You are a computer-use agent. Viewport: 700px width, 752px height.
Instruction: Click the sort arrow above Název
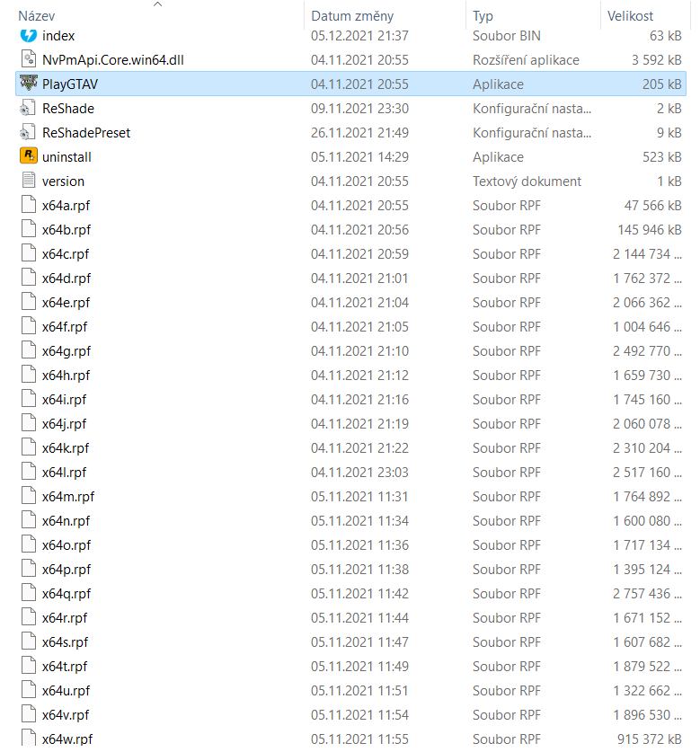[157, 4]
